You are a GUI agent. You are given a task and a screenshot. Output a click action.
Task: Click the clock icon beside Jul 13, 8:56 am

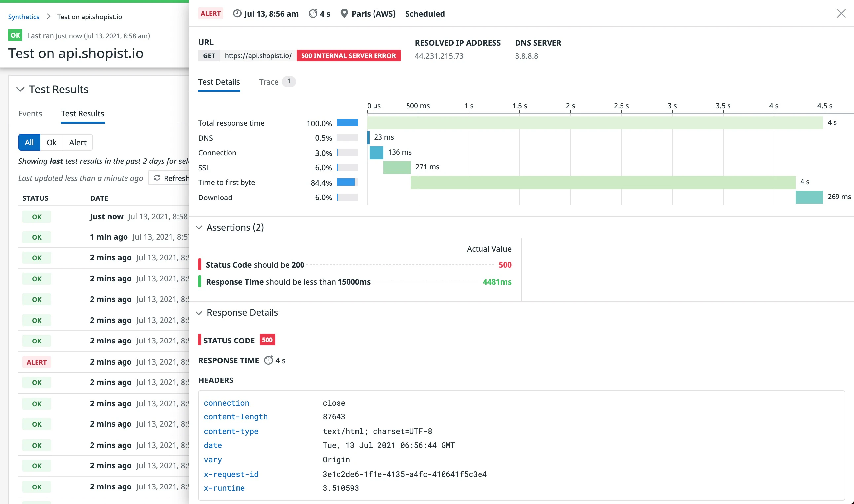click(x=238, y=14)
